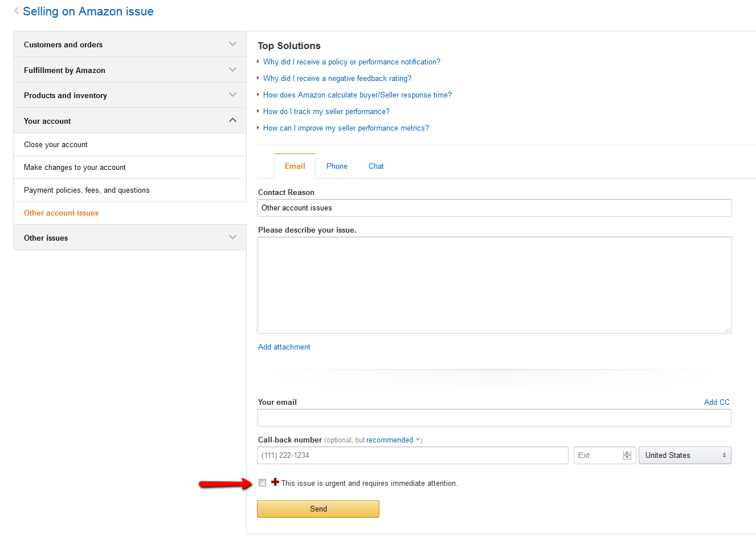Image resolution: width=756 pixels, height=536 pixels.
Task: Click Add CC link
Action: pyautogui.click(x=717, y=402)
